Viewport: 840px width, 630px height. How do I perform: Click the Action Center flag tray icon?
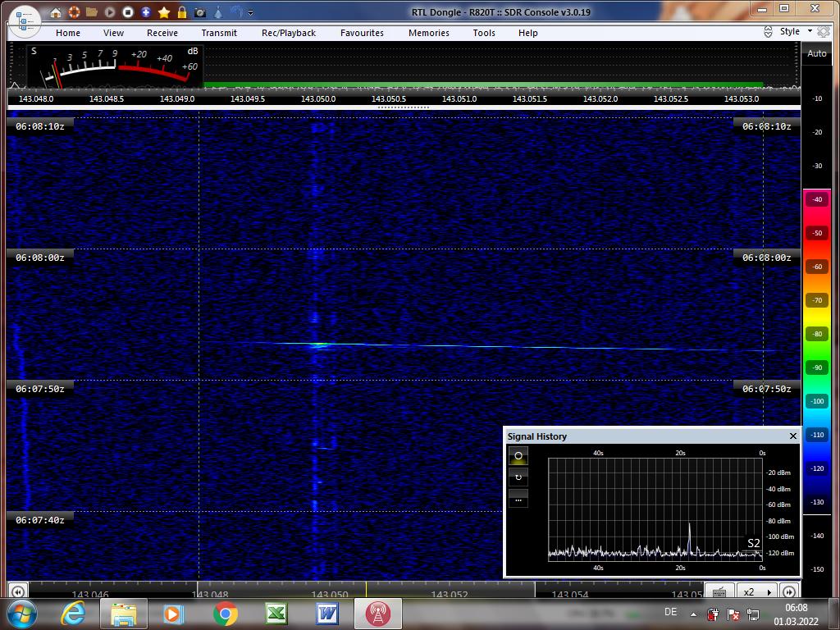(733, 614)
